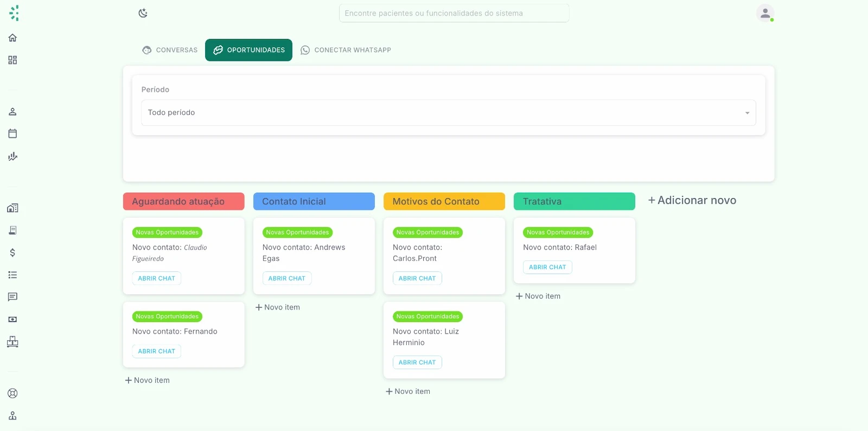Open the calendar icon in sidebar
868x431 pixels.
click(12, 134)
